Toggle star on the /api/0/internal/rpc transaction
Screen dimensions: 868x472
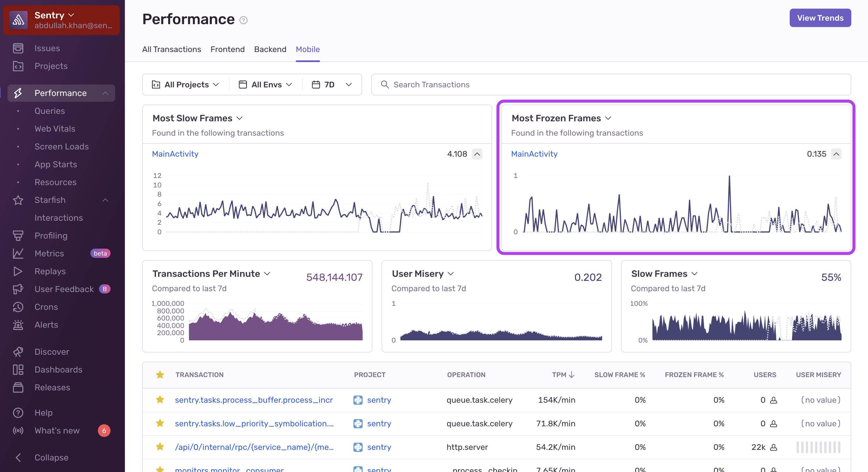pyautogui.click(x=160, y=447)
